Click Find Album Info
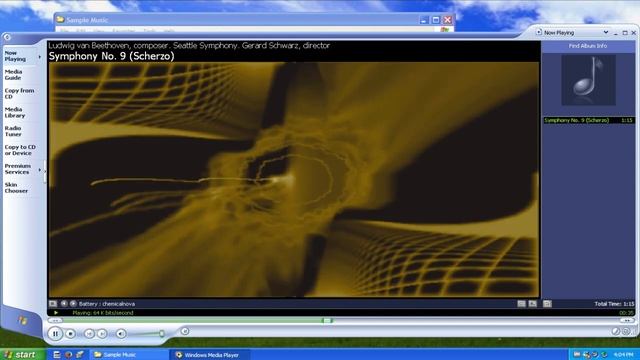This screenshot has width=640, height=360. point(588,46)
